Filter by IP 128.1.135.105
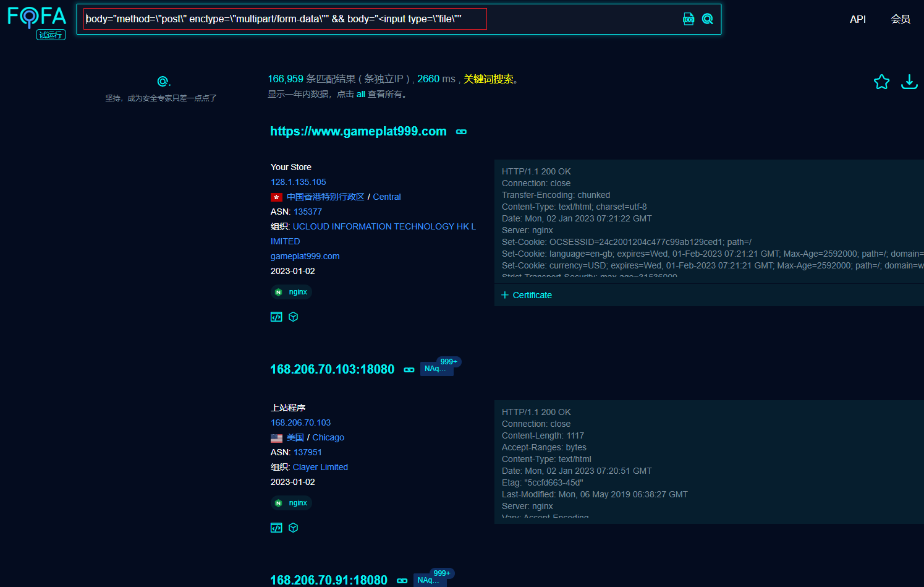 pos(299,182)
